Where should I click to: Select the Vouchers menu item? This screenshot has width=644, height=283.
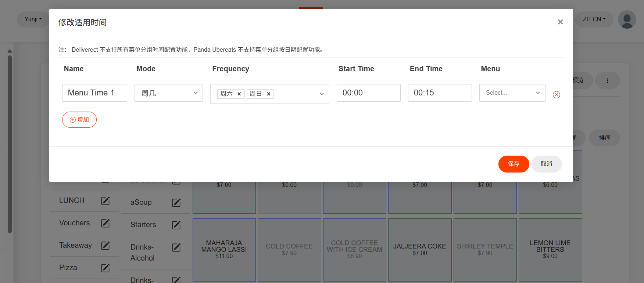tap(74, 223)
